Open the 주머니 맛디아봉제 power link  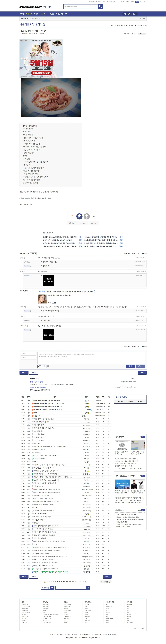pyautogui.click(x=36, y=382)
